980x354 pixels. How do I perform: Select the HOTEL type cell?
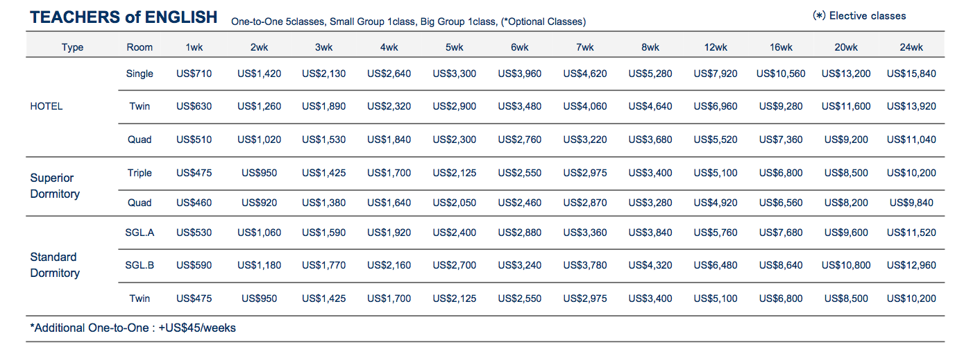(x=47, y=106)
